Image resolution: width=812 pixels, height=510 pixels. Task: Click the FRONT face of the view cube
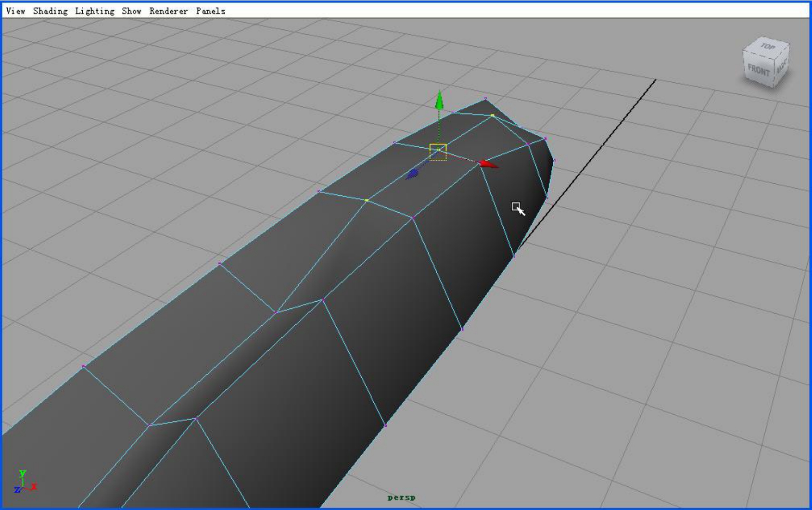759,70
